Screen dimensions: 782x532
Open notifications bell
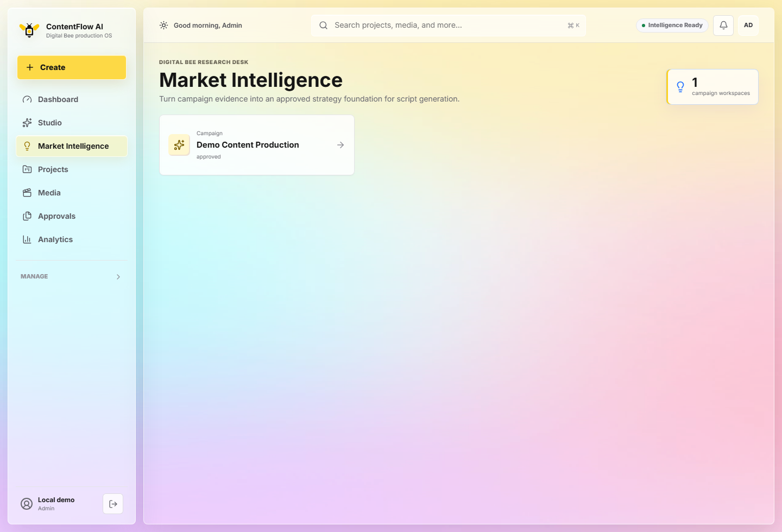(x=723, y=26)
